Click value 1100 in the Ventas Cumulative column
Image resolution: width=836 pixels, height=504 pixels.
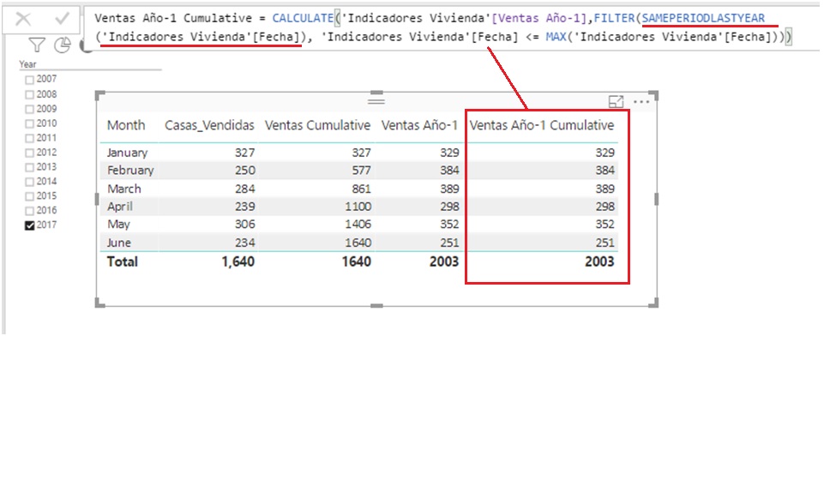pos(358,207)
